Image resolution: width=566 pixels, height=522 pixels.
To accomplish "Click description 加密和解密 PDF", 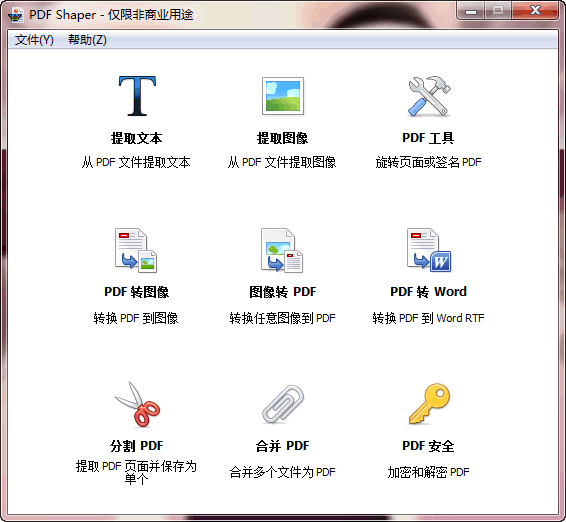I will (x=428, y=473).
